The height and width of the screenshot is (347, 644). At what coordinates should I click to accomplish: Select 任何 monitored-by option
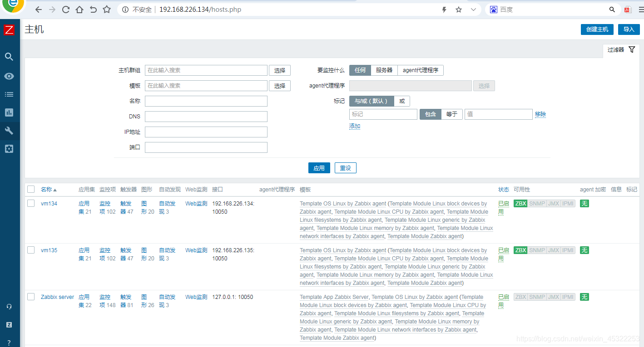click(x=360, y=70)
